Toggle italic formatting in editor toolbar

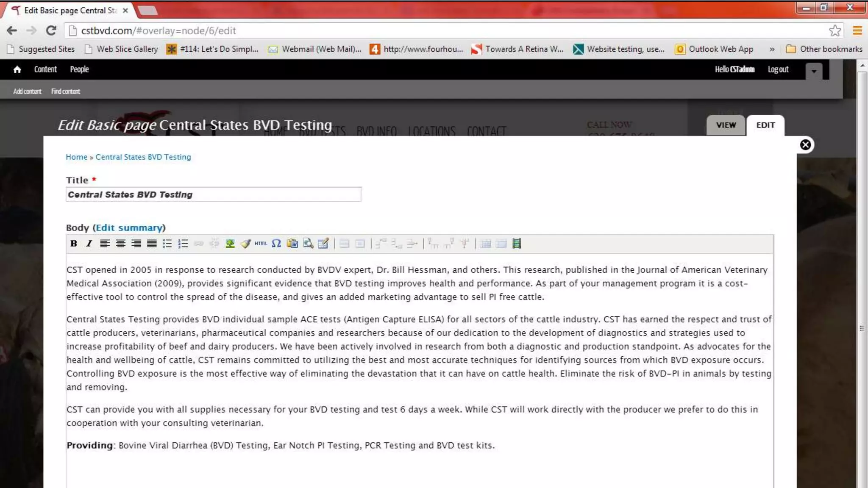(x=89, y=244)
